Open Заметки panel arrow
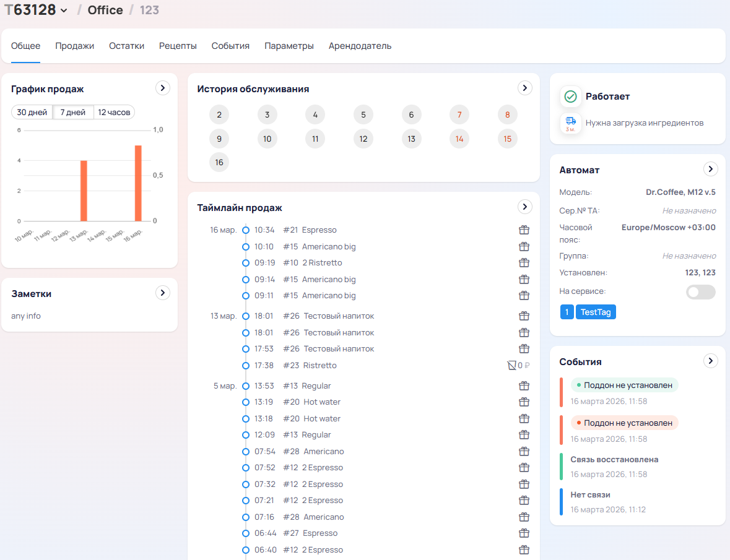The height and width of the screenshot is (560, 730). pyautogui.click(x=162, y=293)
